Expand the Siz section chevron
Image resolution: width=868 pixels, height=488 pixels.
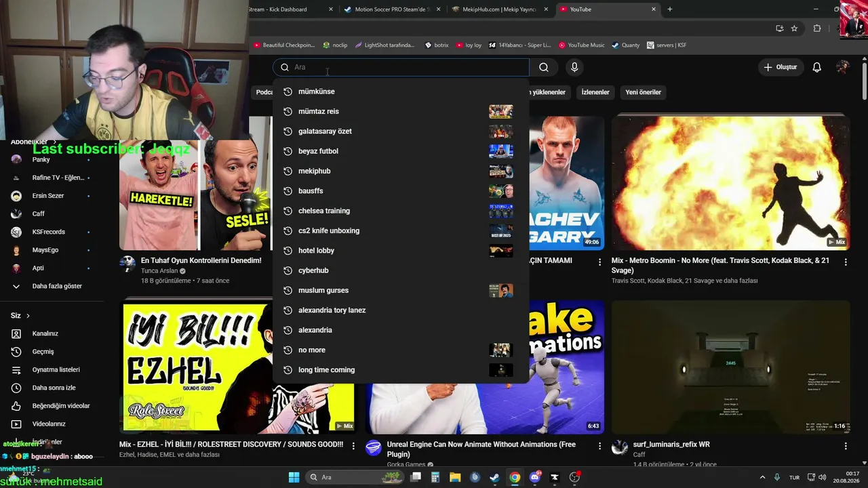[x=28, y=316]
